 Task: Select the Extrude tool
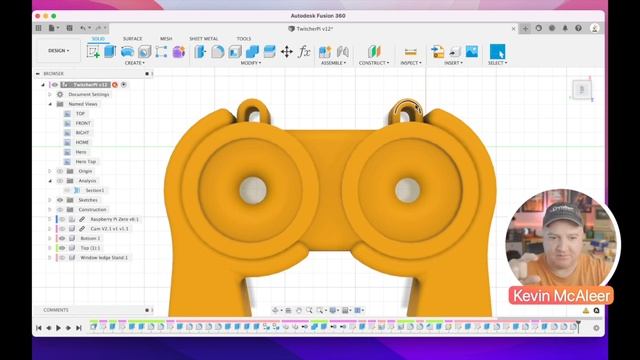[x=110, y=51]
